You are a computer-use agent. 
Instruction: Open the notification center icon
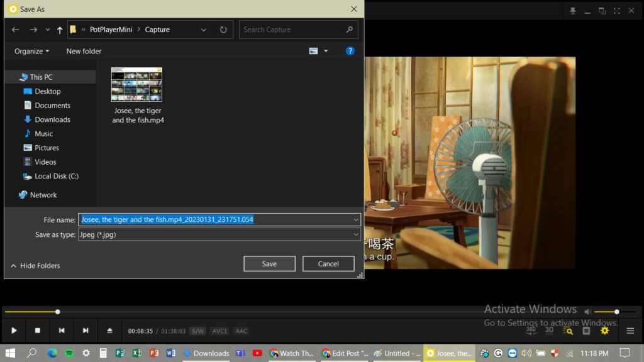pos(625,353)
